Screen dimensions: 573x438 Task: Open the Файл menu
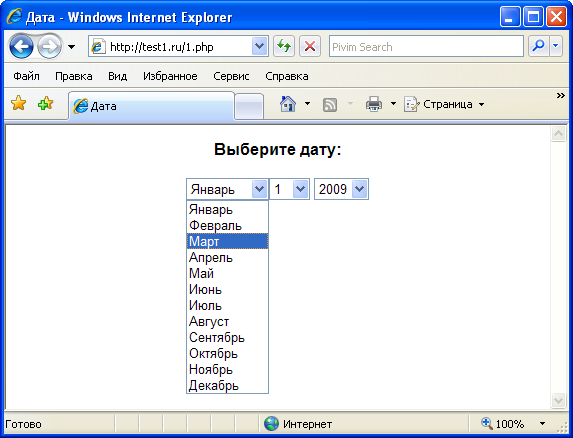tap(26, 76)
